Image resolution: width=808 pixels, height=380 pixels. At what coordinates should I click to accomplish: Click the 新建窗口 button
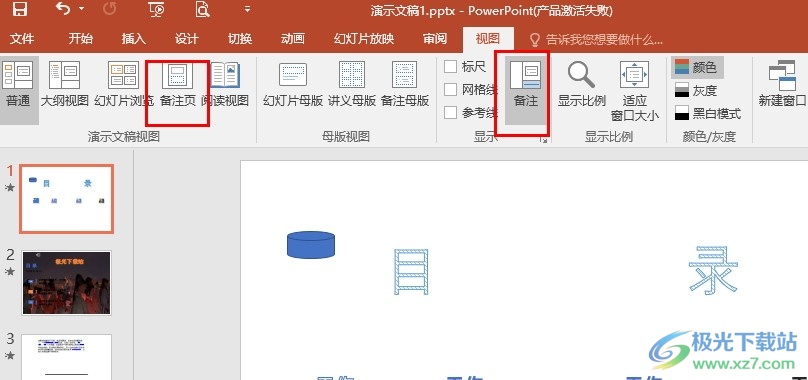782,85
